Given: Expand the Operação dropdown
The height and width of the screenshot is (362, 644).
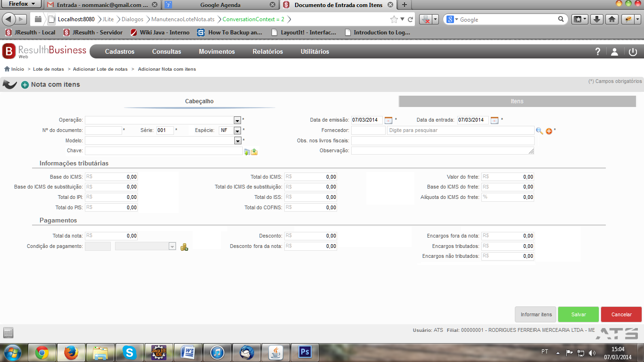Looking at the screenshot, I should pos(237,120).
